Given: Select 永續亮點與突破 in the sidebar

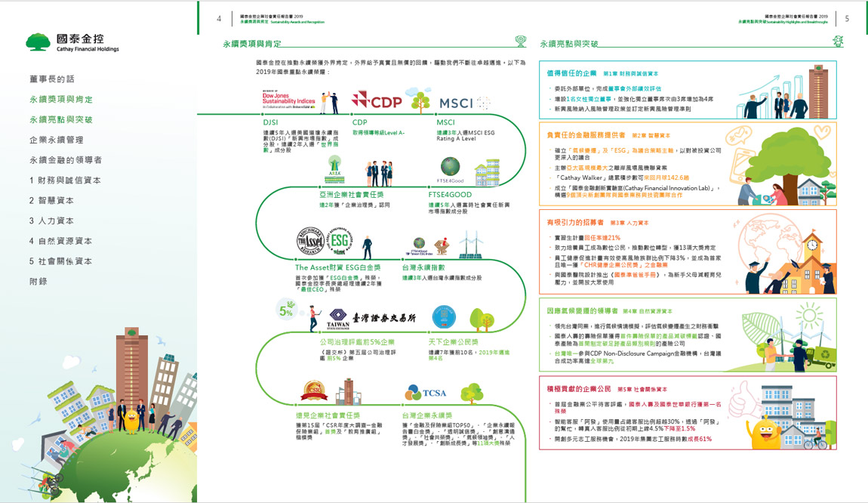Looking at the screenshot, I should pos(61,120).
